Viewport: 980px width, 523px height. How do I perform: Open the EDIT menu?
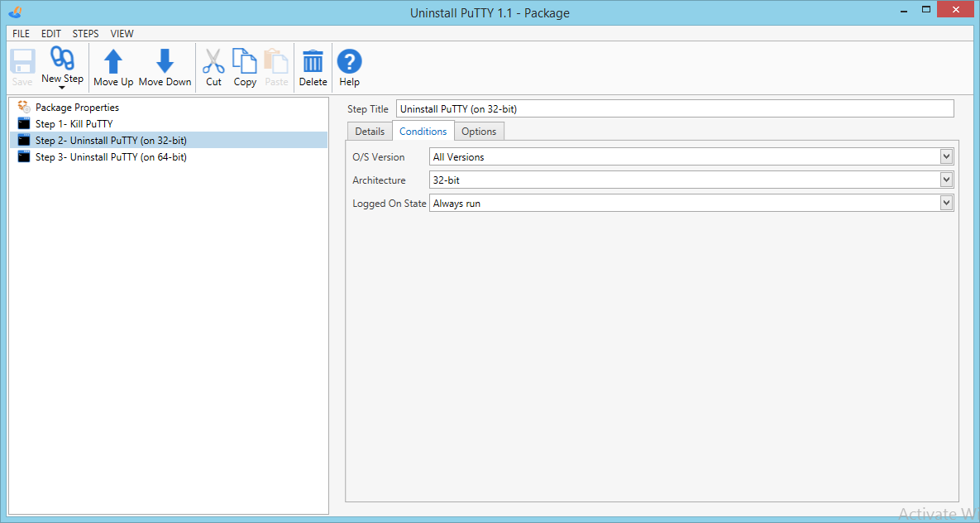tap(51, 34)
